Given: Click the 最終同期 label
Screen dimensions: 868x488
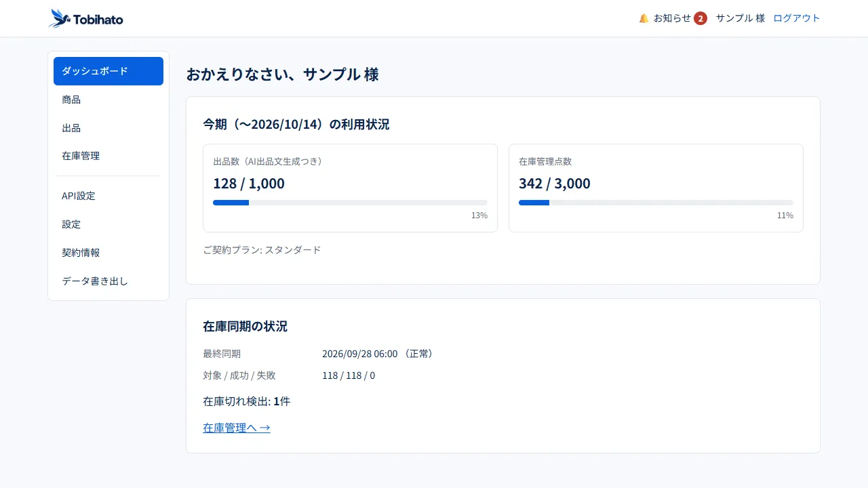Looking at the screenshot, I should [x=222, y=354].
